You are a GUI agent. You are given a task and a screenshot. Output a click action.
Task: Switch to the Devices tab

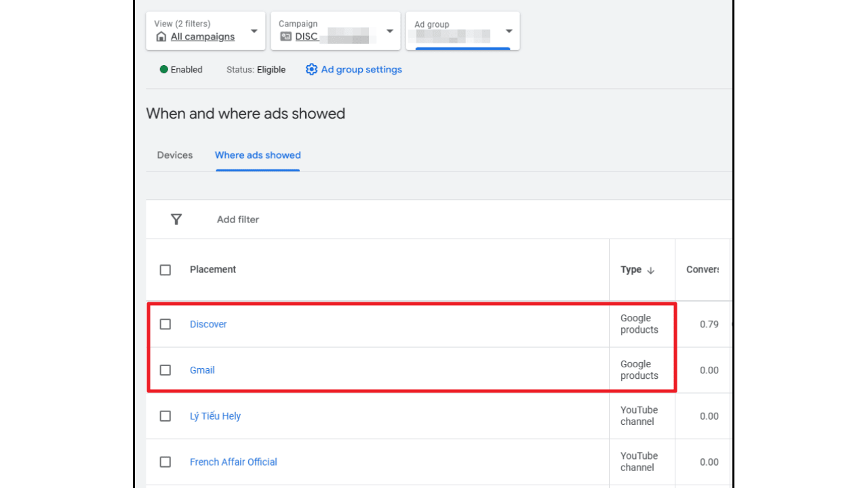pos(175,155)
